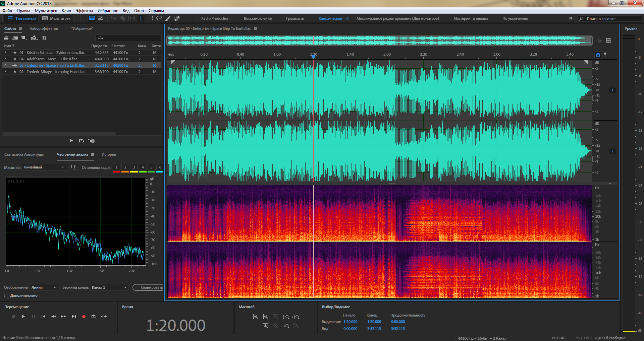
Task: Switch to the Мультитрек editor view
Action: (56, 18)
